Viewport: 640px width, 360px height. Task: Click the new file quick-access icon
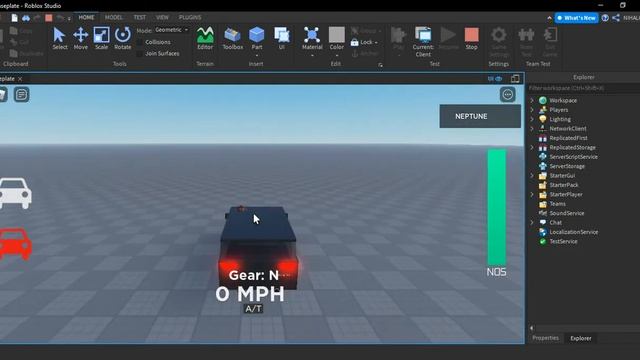tap(14, 18)
